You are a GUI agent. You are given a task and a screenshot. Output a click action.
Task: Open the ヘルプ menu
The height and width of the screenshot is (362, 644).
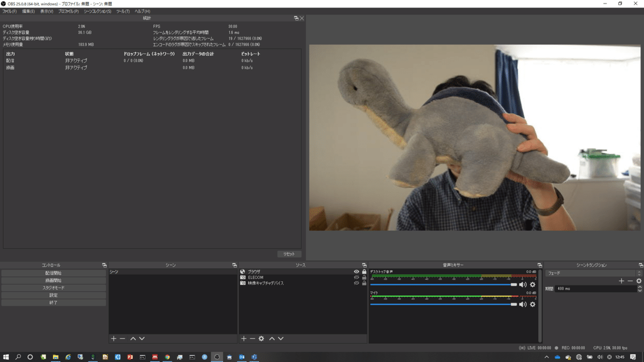[x=142, y=11]
